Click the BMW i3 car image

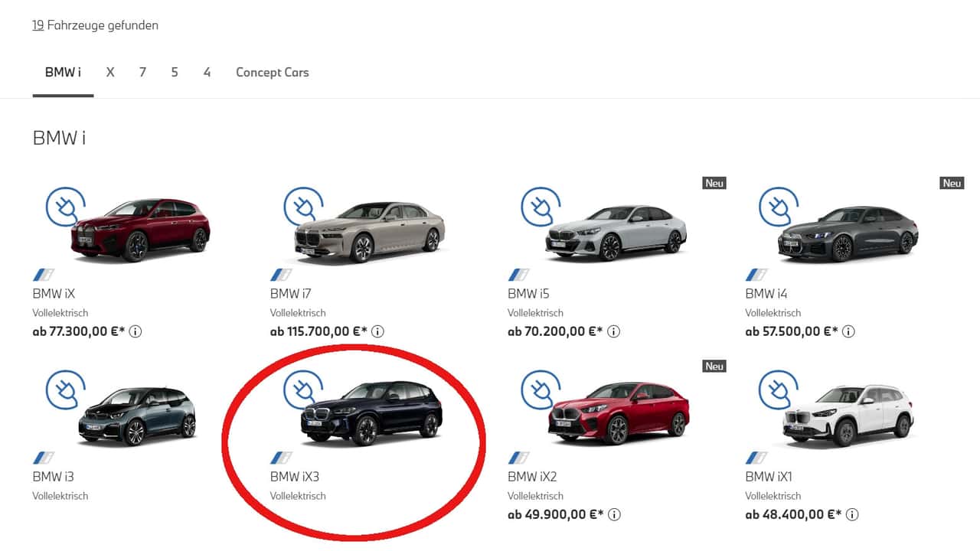[137, 416]
